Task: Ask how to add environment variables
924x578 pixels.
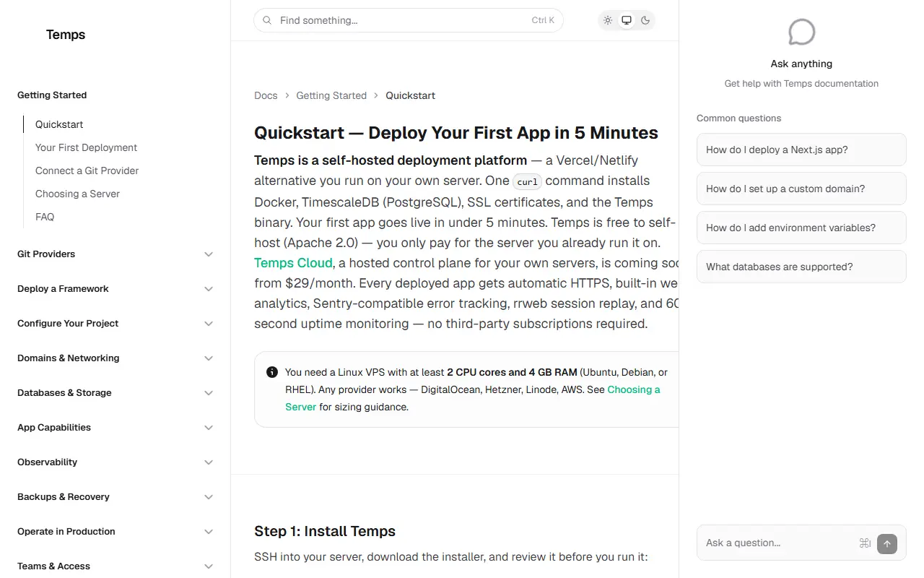Action: (801, 228)
